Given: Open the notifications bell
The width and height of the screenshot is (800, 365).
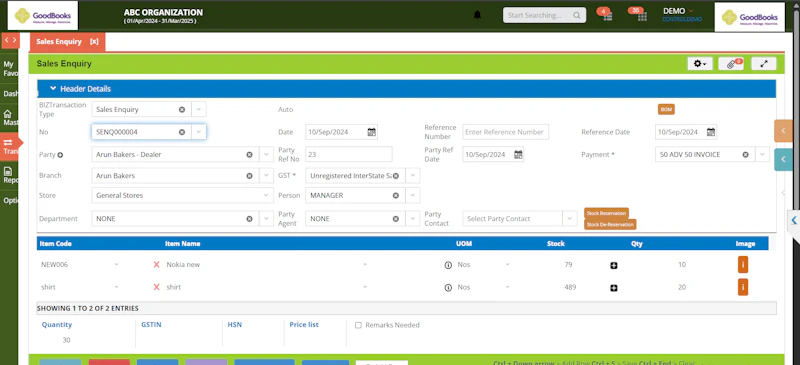Looking at the screenshot, I should 477,15.
